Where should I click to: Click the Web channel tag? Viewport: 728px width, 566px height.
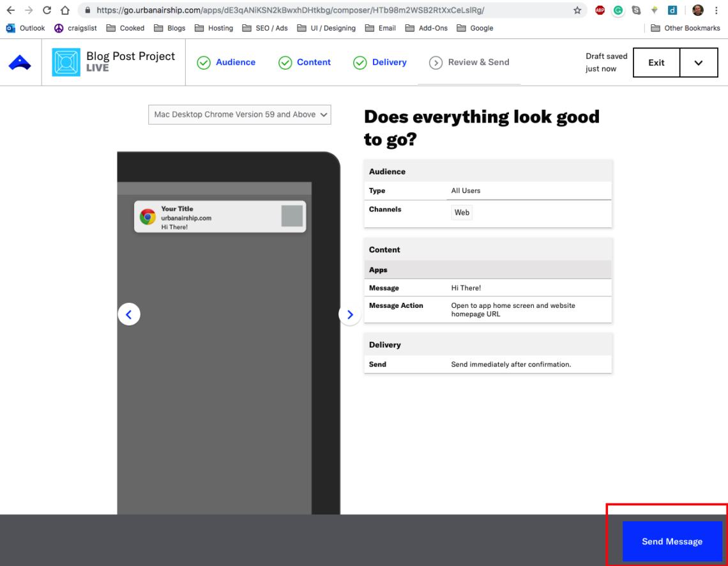coord(462,212)
